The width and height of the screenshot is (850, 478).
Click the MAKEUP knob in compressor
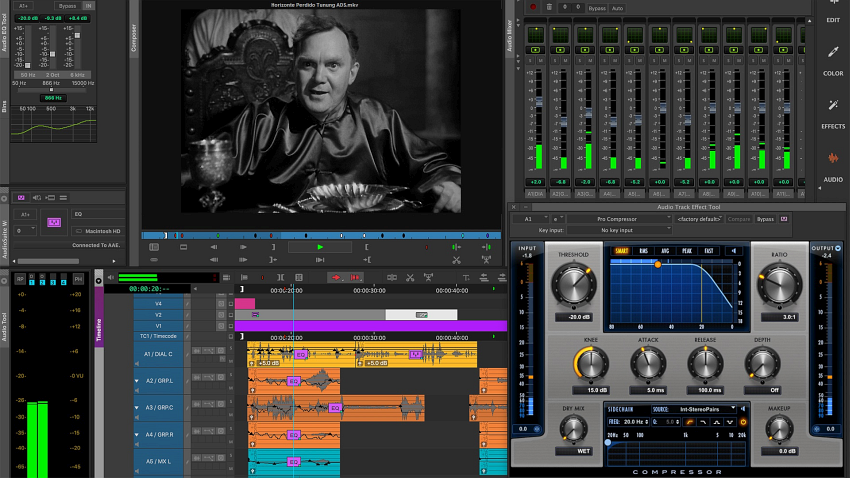[x=779, y=429]
